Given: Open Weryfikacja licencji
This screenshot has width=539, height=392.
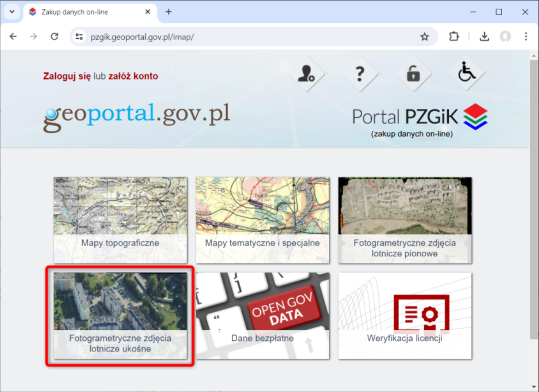Looking at the screenshot, I should [x=404, y=316].
